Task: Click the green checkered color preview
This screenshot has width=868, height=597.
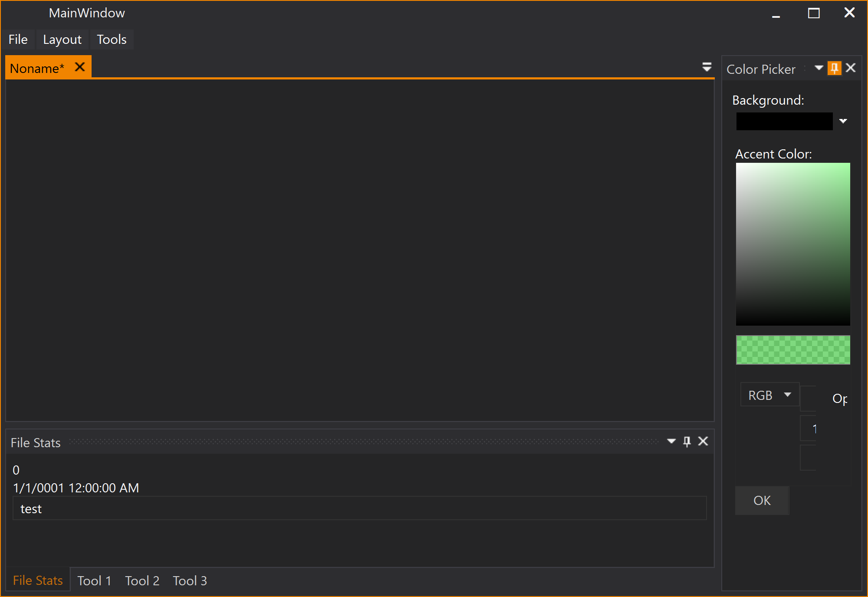Action: pos(793,350)
